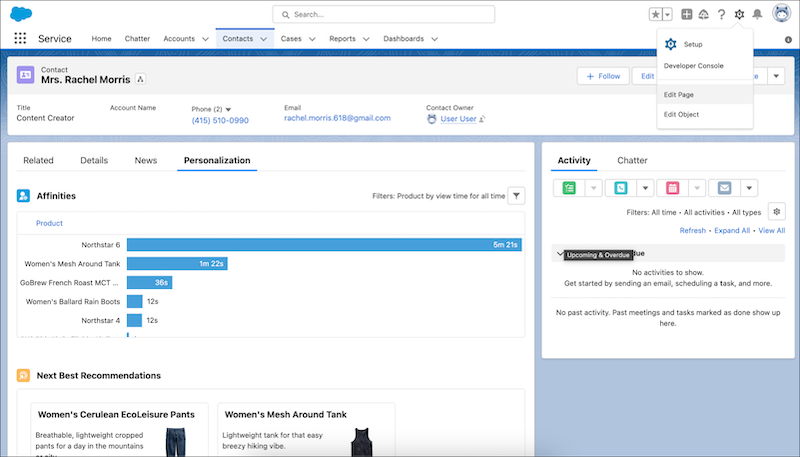
Task: Click email rachel.morris.618@gmail.com
Action: 337,118
